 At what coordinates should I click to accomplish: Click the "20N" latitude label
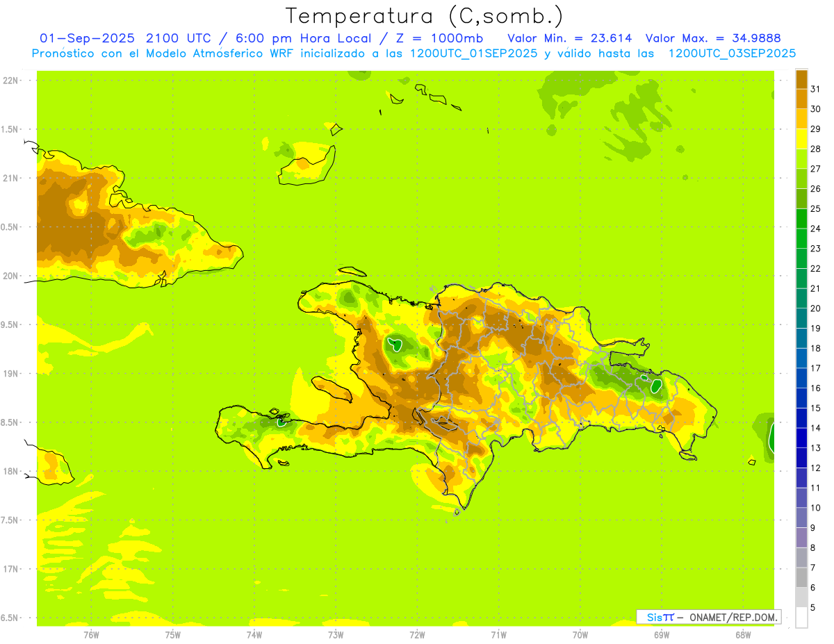(10, 276)
